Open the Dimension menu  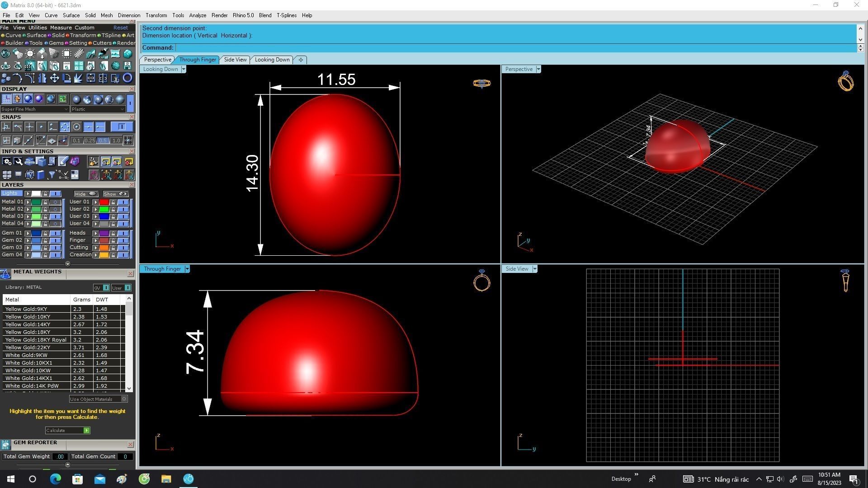tap(129, 15)
